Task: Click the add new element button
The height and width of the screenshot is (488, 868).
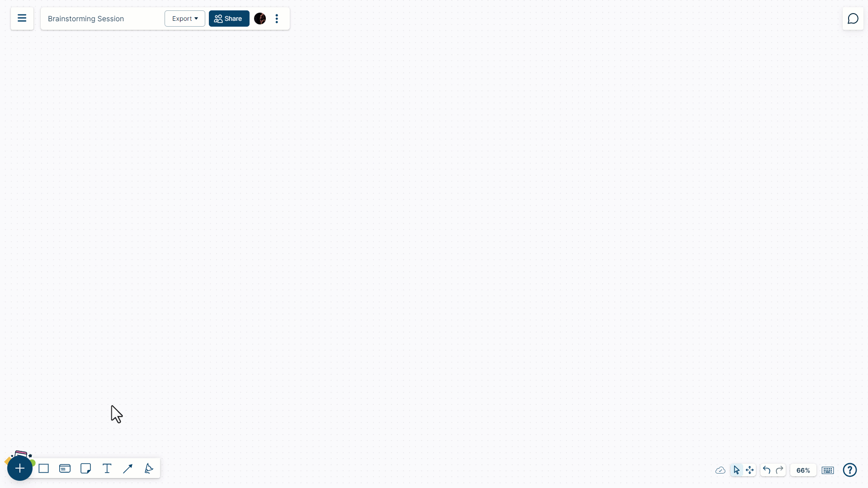Action: 20,468
